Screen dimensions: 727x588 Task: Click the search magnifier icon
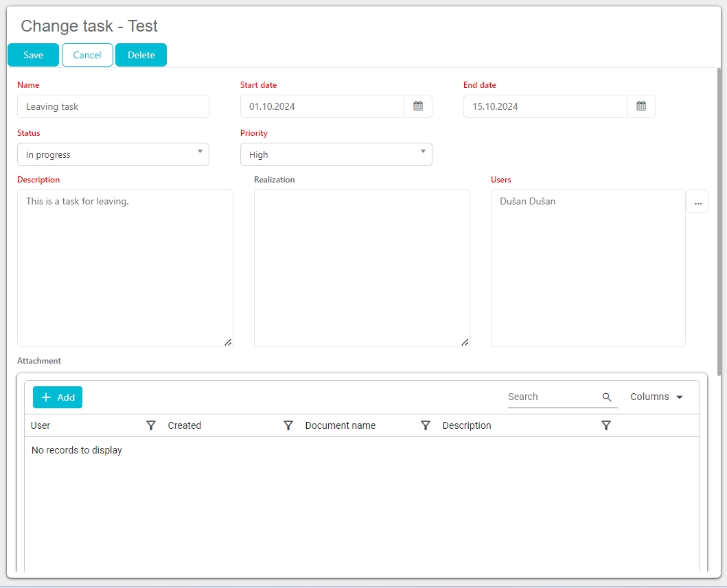[607, 397]
